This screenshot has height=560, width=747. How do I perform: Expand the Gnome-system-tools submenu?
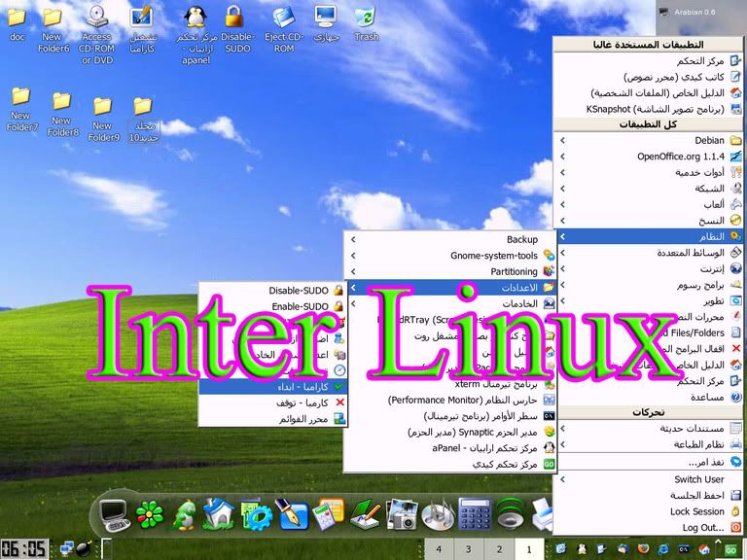450,256
